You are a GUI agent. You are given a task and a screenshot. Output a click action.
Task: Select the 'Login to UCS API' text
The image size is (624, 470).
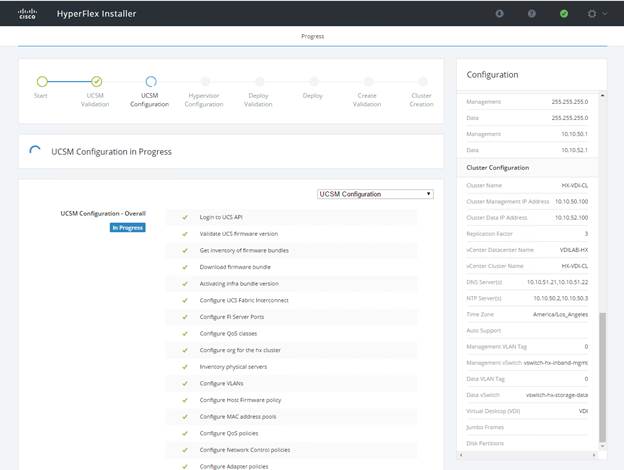221,217
